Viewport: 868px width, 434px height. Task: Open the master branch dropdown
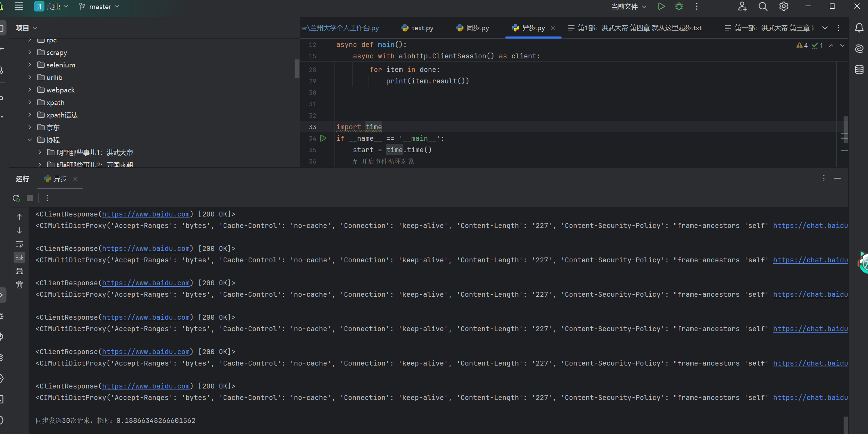(x=99, y=6)
